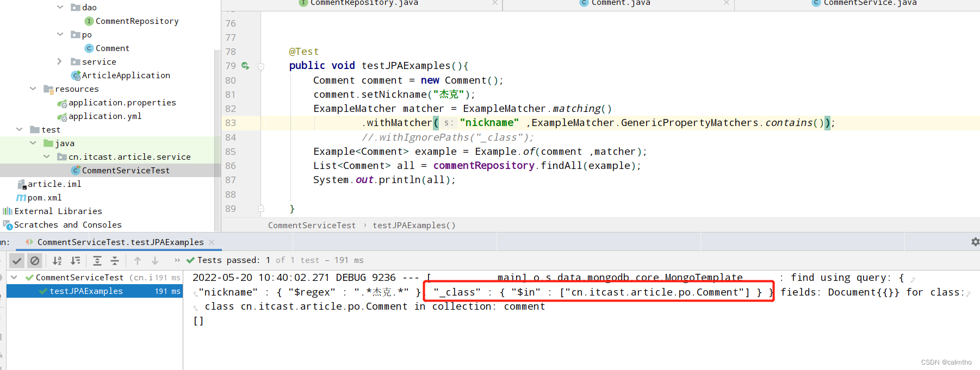
Task: Open application.properties file
Action: click(x=117, y=103)
